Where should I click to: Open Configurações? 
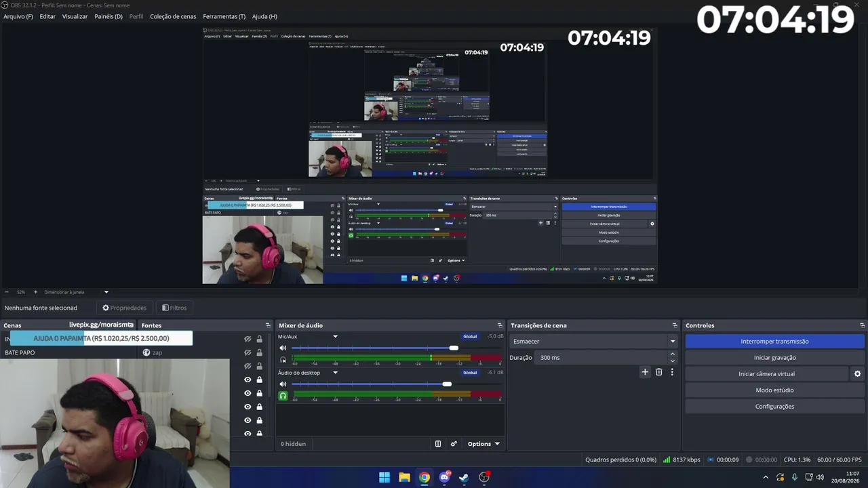(774, 407)
